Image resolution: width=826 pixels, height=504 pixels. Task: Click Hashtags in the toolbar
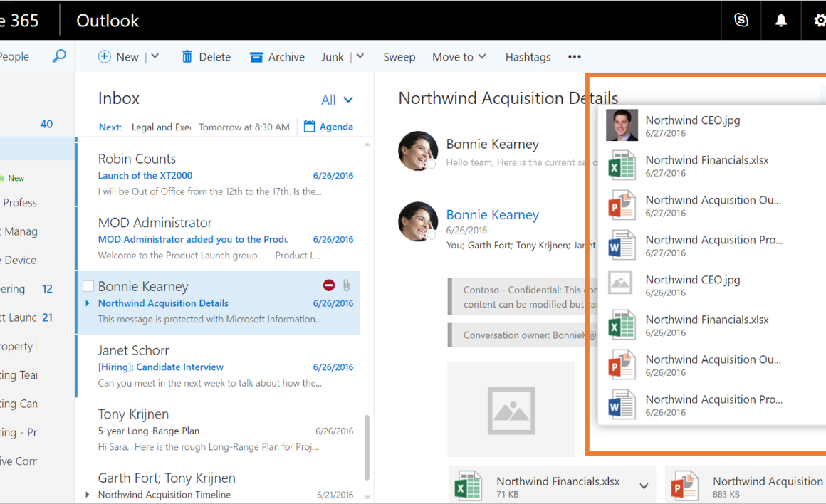(x=528, y=57)
